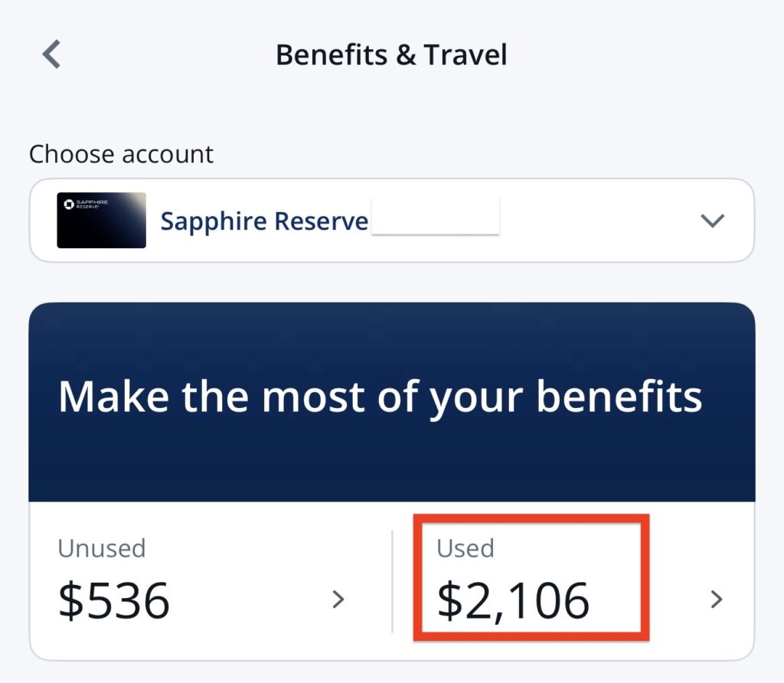Select the Sapphire Reserve account name
This screenshot has width=784, height=683.
264,221
